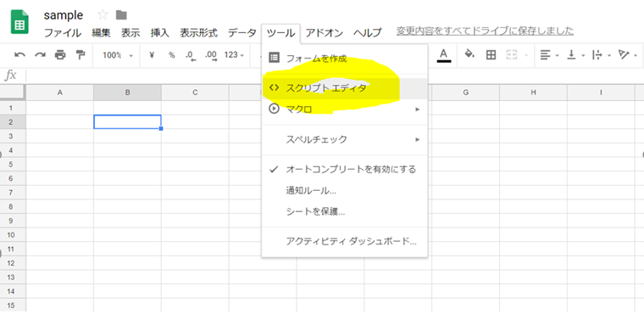Toggle オートコンプリートを有効にする
This screenshot has height=314, width=644.
point(345,169)
